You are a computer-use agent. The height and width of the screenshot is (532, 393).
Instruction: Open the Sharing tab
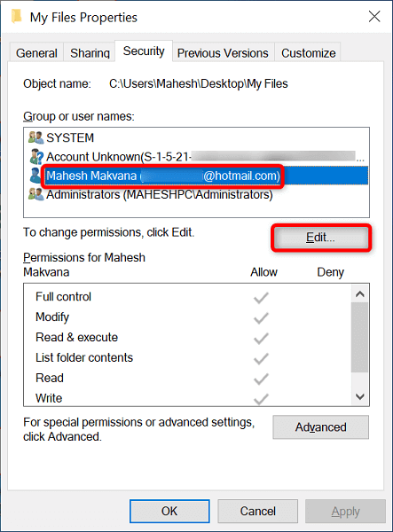click(90, 53)
